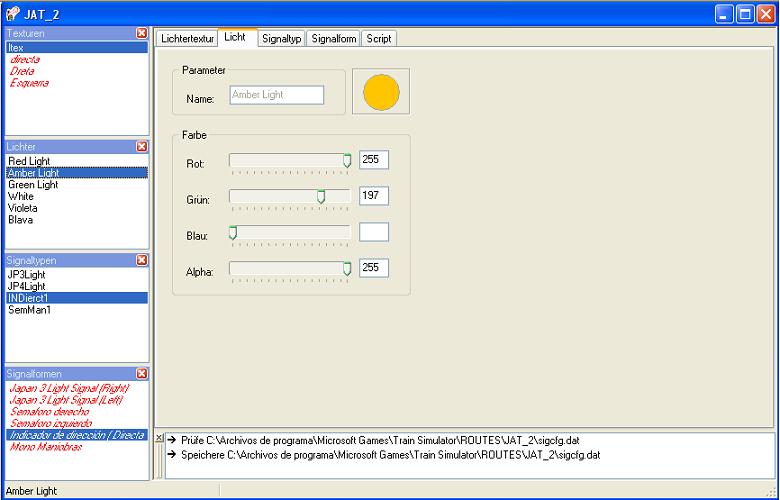The image size is (780, 500).
Task: Click the Name text field
Action: point(277,95)
